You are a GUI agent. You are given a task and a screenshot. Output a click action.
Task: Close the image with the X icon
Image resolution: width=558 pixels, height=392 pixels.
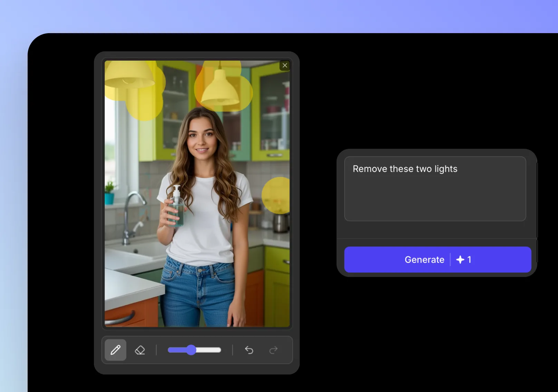[285, 66]
